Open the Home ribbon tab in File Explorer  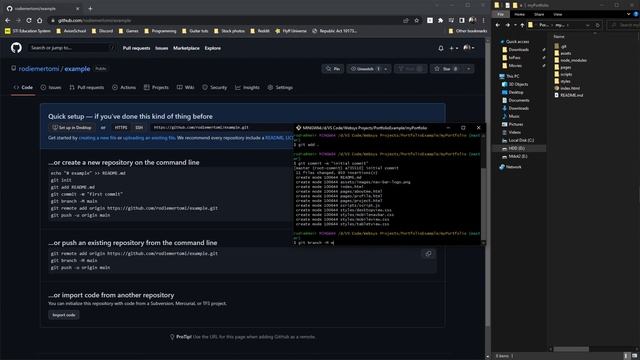coord(519,14)
